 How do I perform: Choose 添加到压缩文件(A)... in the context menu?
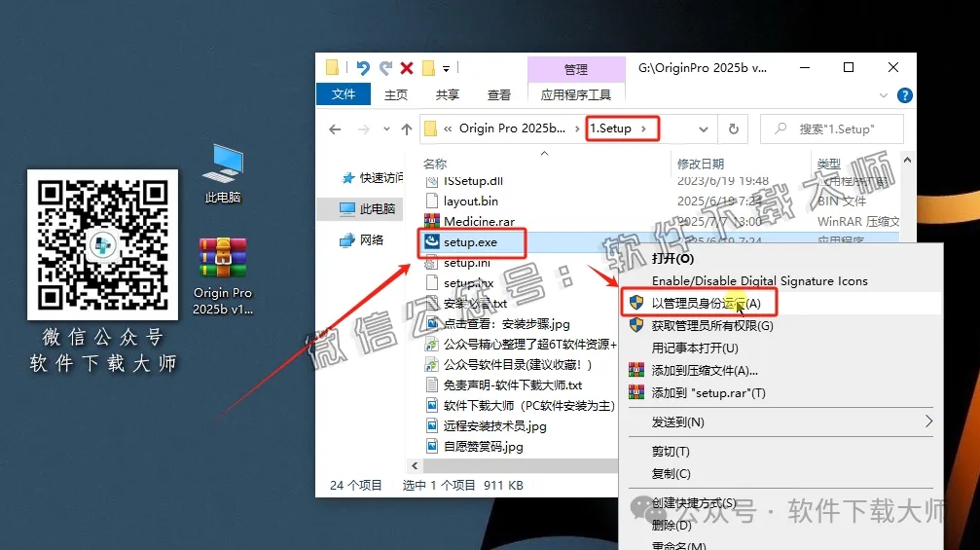(705, 371)
